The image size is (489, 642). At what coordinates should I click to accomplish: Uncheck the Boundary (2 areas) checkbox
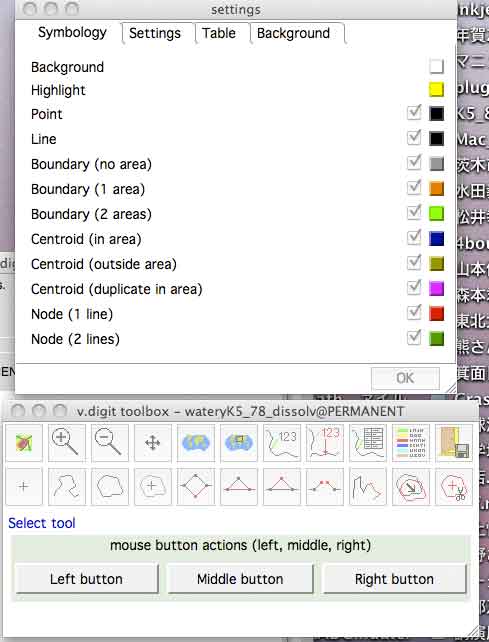[414, 212]
